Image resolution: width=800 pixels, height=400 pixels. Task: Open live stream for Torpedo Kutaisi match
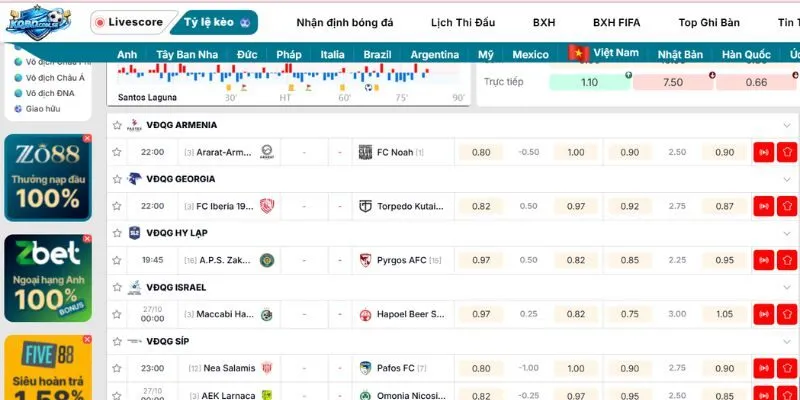tap(764, 207)
